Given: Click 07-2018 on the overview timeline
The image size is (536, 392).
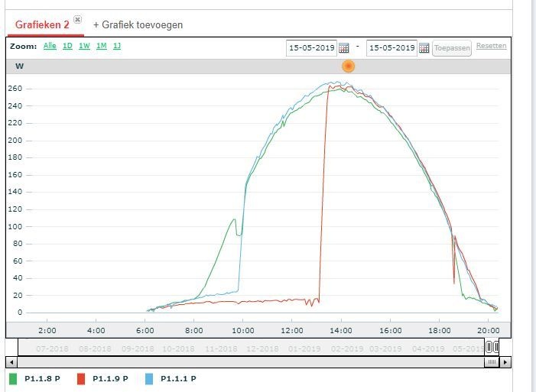Looking at the screenshot, I should click(52, 349).
